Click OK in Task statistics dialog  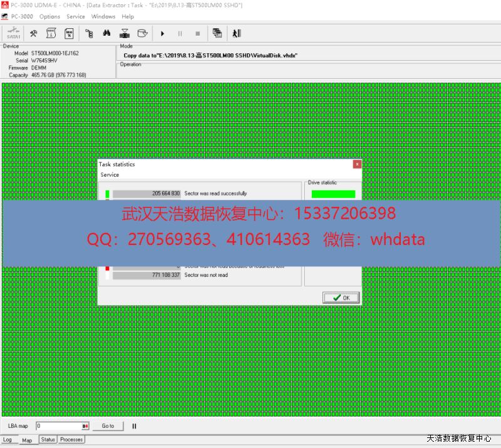click(x=341, y=298)
